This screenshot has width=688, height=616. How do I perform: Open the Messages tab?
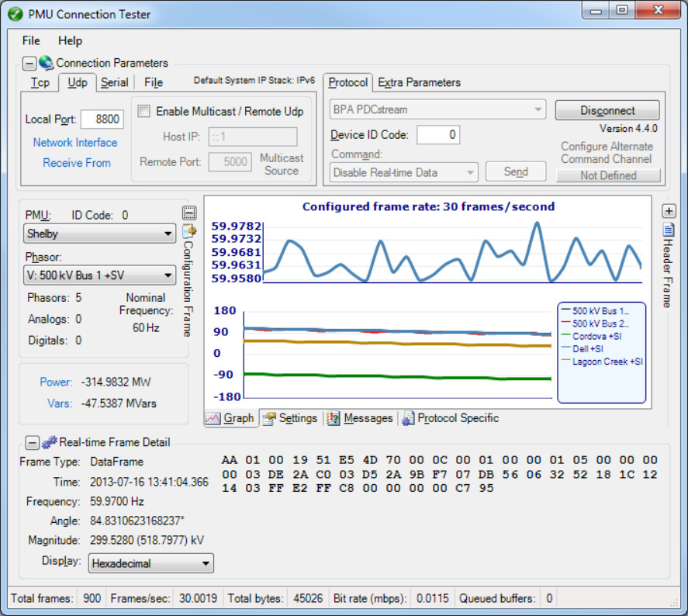click(359, 418)
